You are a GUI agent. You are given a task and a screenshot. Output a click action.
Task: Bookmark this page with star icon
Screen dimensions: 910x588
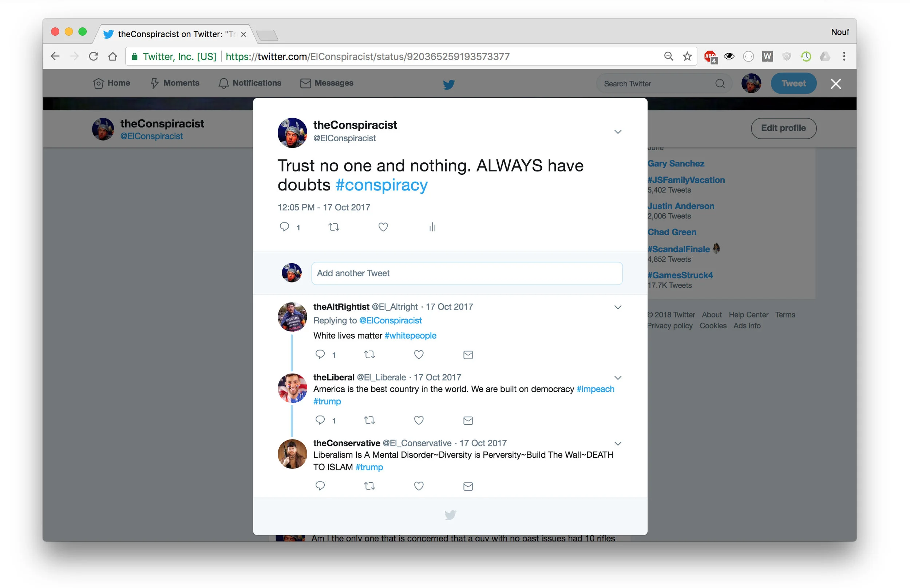coord(687,56)
